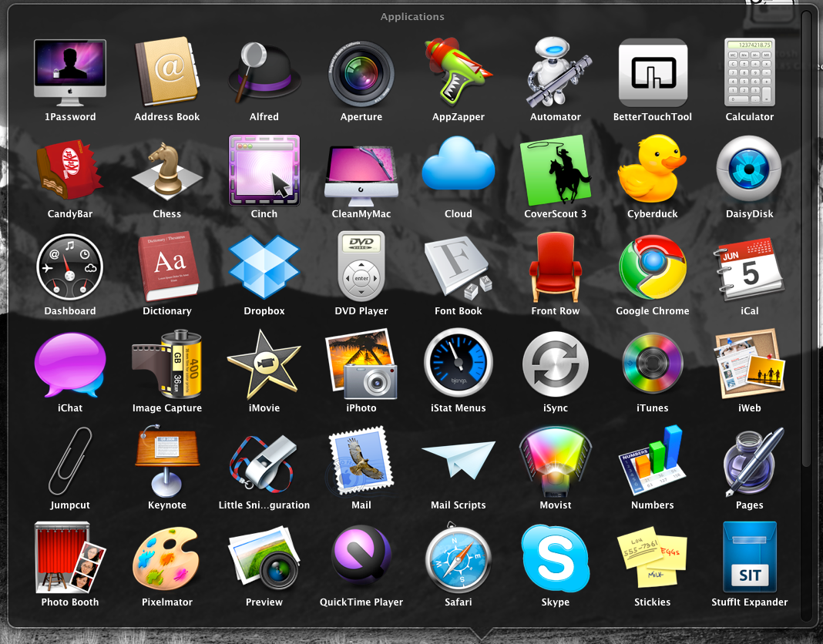Launch iPhoto
This screenshot has width=823, height=644.
click(361, 364)
